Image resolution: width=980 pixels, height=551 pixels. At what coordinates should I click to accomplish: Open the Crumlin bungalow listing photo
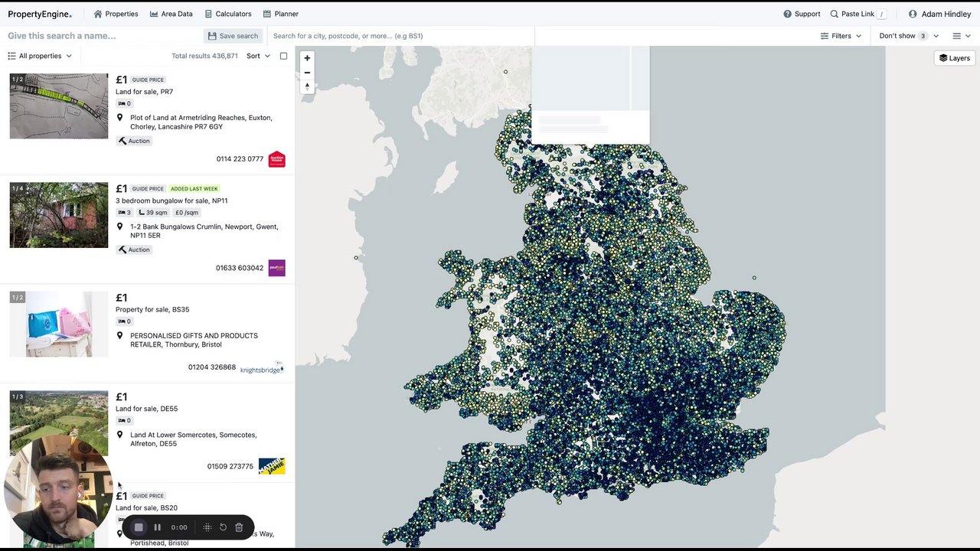pyautogui.click(x=59, y=215)
